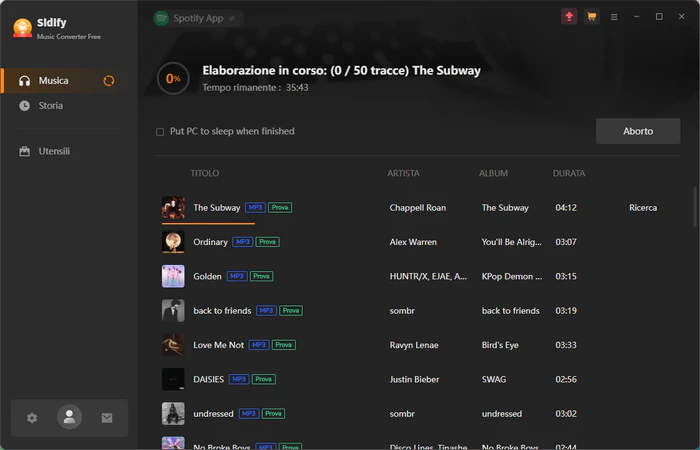Click the Prova badge on Ordinary
This screenshot has height=450, width=700.
coord(267,242)
